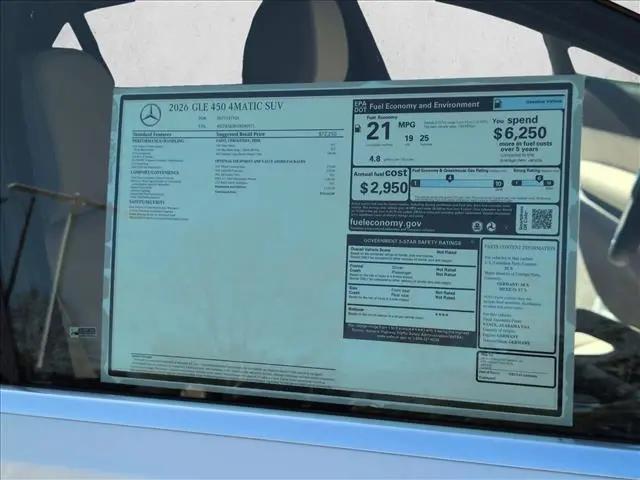Image resolution: width=640 pixels, height=480 pixels.
Task: Click the highway MPG value '25'
Action: click(x=424, y=138)
